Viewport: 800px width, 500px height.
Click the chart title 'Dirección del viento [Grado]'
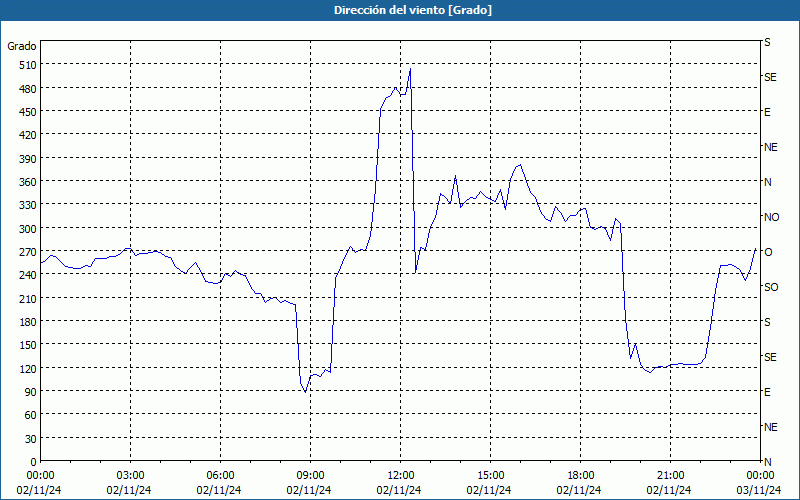point(412,10)
